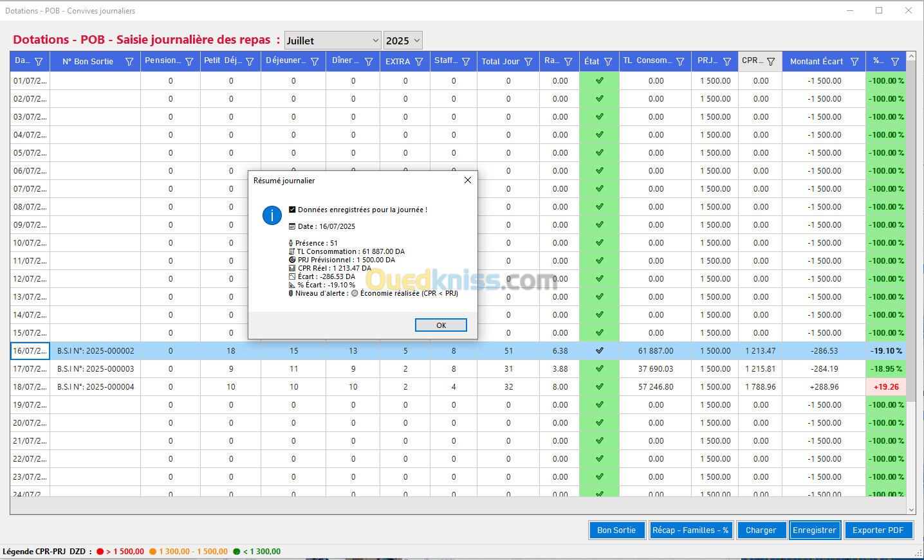
Task: Click the red legend dot for > 1 500,00
Action: (x=100, y=552)
